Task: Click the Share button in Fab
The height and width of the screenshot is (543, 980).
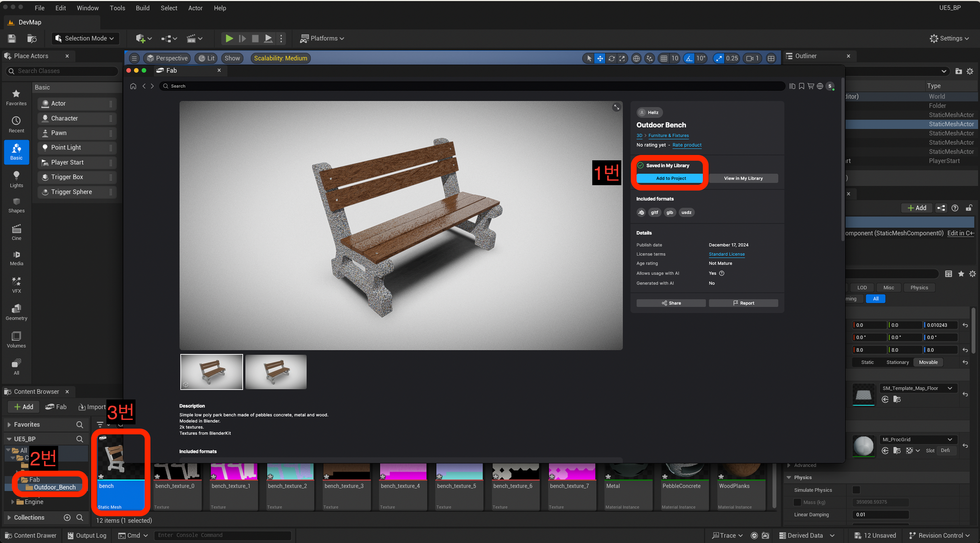Action: pyautogui.click(x=671, y=303)
